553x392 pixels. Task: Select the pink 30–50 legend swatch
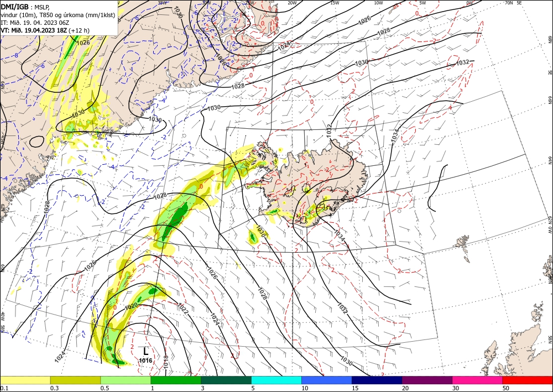tap(478, 380)
